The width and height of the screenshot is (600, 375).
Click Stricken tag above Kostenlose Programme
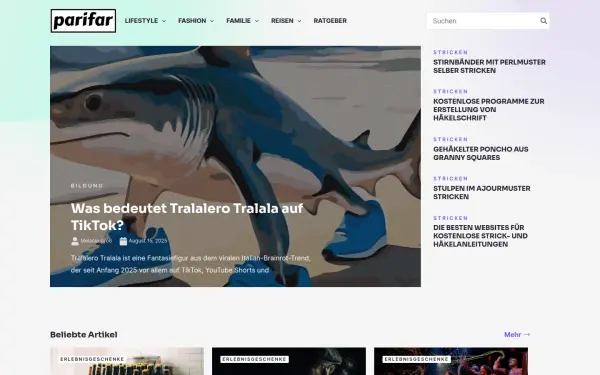pos(451,91)
